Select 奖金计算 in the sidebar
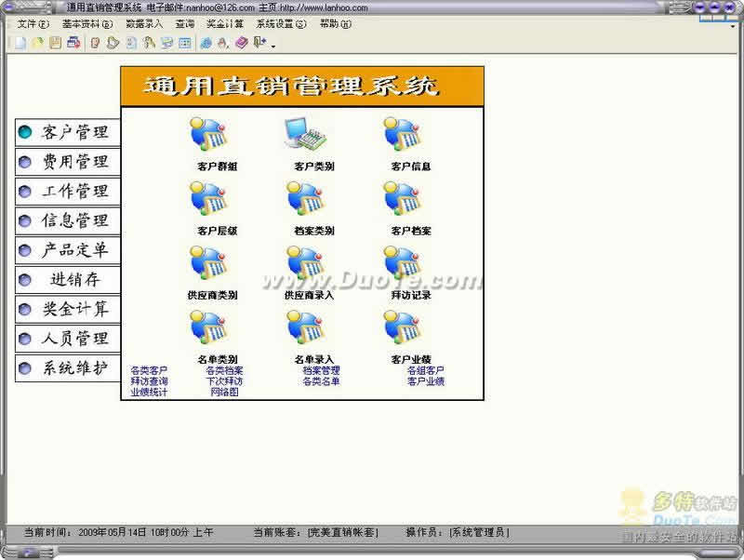The height and width of the screenshot is (560, 744). (x=68, y=309)
